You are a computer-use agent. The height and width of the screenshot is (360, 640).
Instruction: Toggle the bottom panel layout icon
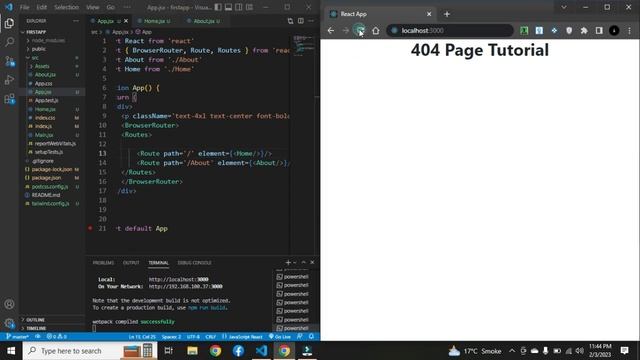tap(229, 7)
